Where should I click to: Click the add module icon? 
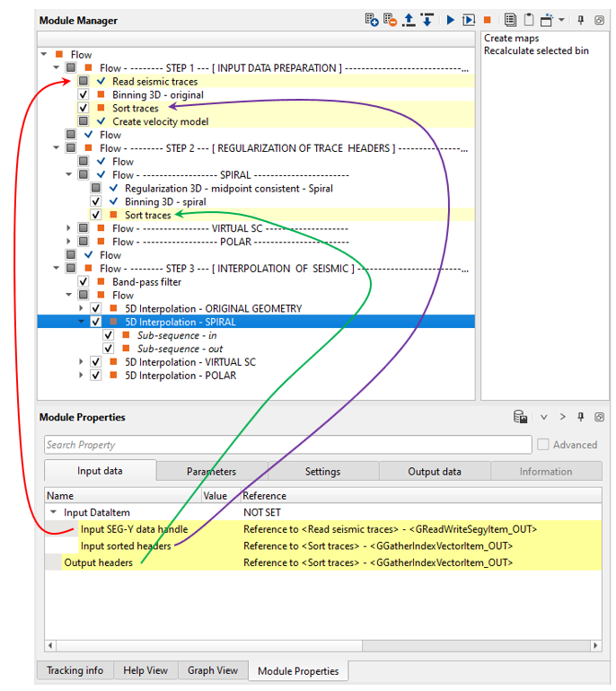(x=372, y=20)
